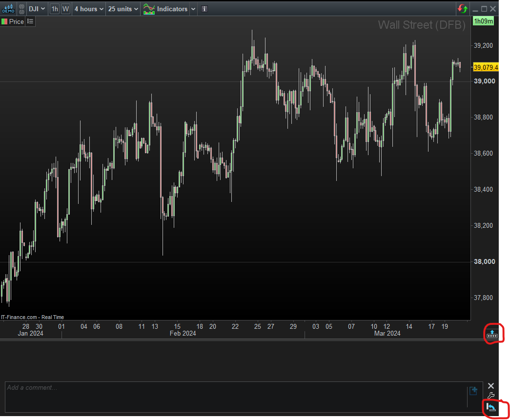The image size is (510, 420).
Task: Open the Indicators panel
Action: click(x=165, y=9)
